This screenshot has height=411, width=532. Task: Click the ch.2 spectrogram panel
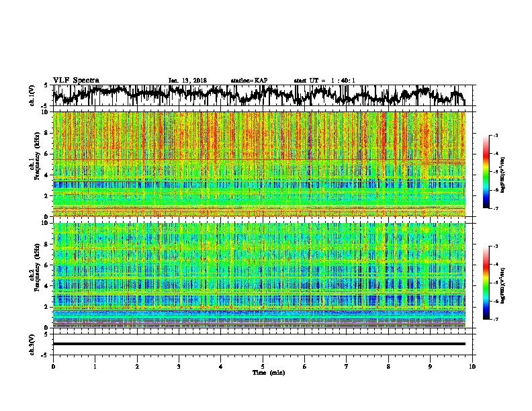click(x=259, y=275)
